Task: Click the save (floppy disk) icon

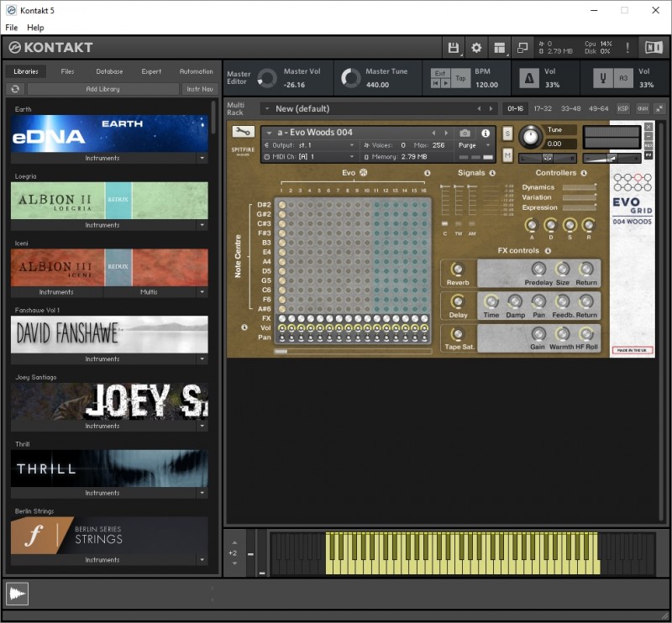Action: (454, 48)
